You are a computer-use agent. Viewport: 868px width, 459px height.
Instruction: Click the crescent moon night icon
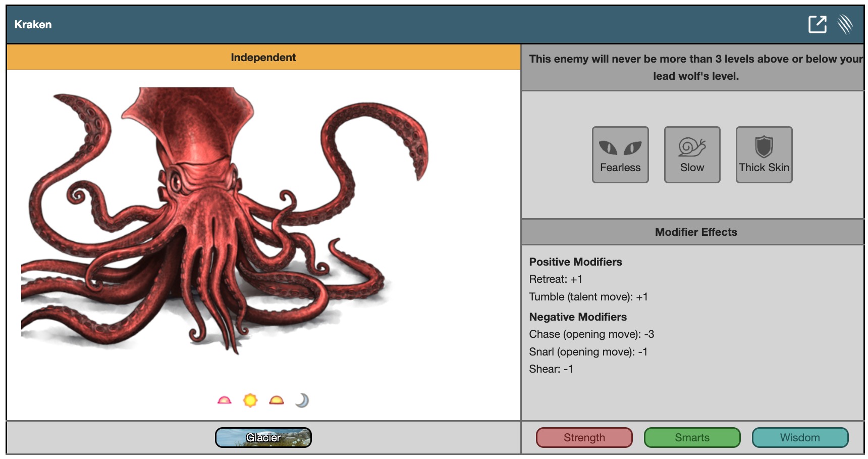coord(302,400)
